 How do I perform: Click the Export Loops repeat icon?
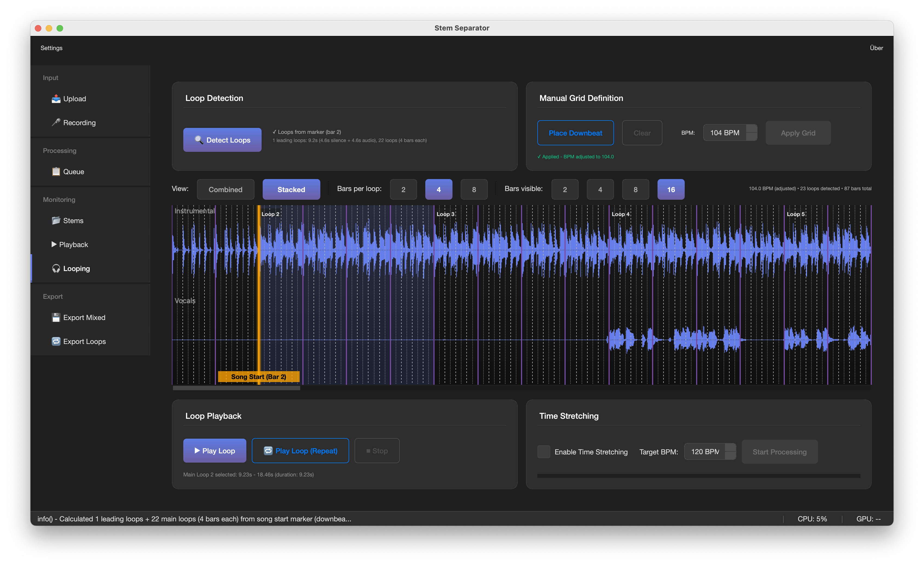coord(56,342)
